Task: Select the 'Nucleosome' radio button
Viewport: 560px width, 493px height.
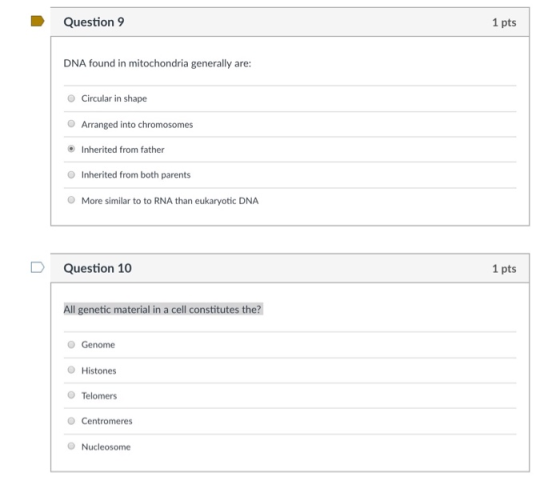Action: (x=71, y=446)
